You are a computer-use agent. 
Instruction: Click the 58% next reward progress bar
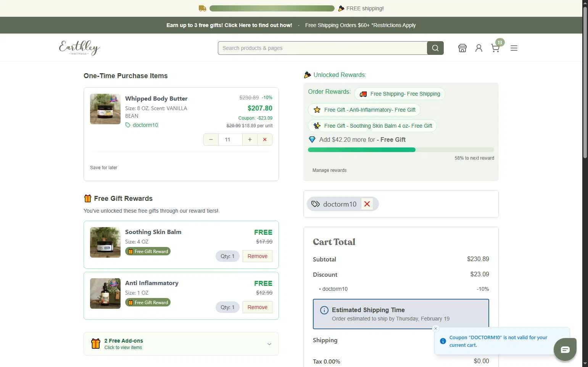401,150
